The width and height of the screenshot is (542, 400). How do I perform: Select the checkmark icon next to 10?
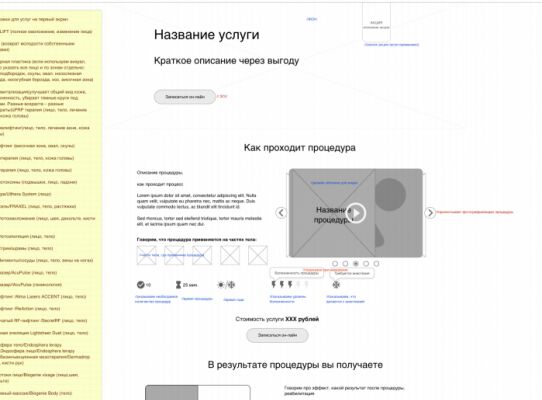(140, 285)
